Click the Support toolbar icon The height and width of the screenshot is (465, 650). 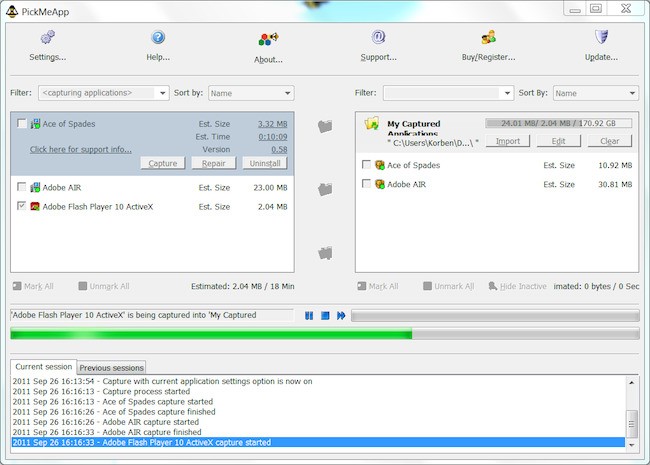(x=378, y=38)
